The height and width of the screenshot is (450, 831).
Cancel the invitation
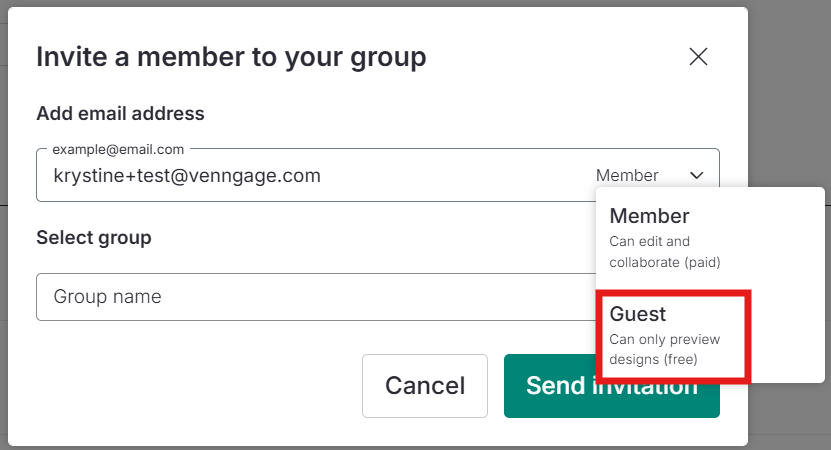coord(425,386)
